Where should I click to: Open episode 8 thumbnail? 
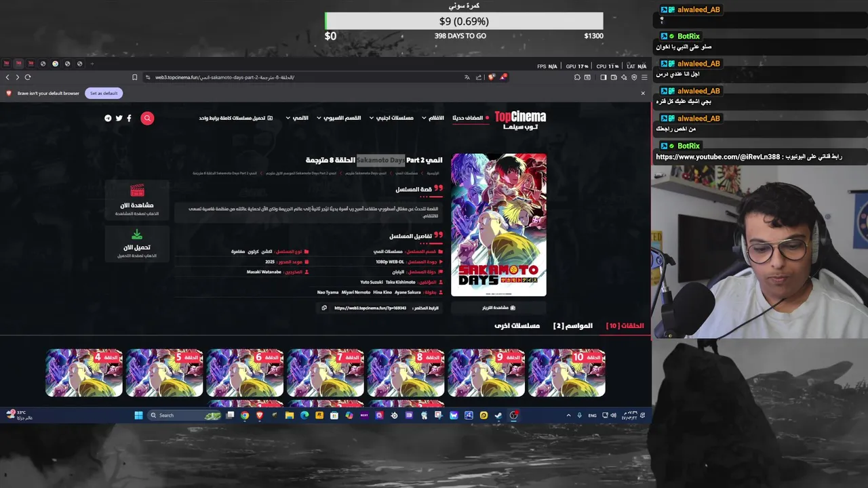[406, 373]
